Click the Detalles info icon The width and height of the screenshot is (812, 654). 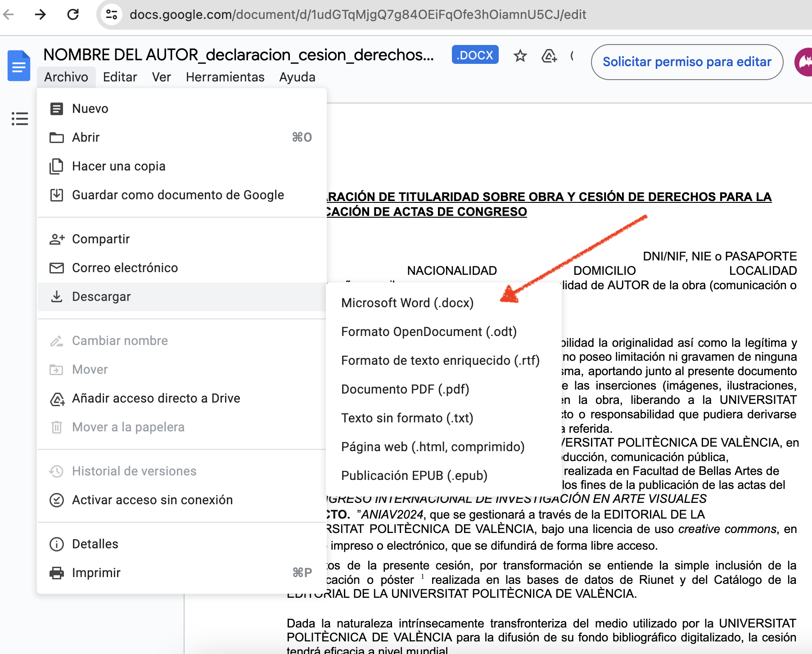point(57,544)
